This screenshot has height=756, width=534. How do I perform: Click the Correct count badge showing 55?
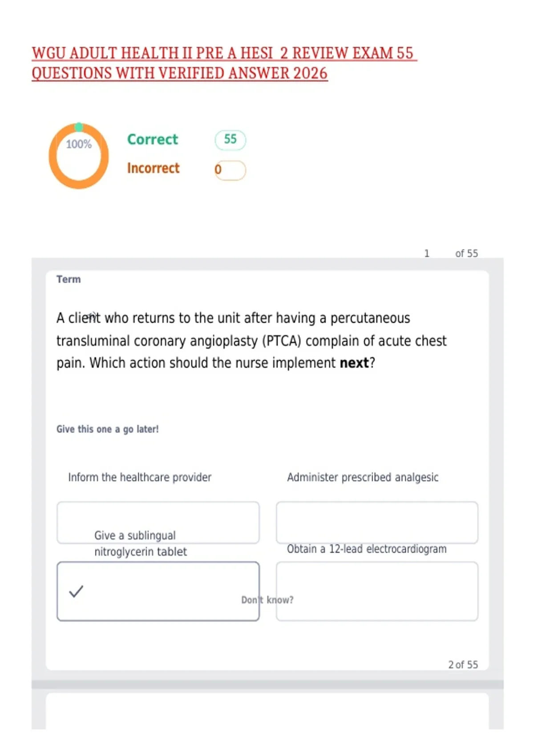click(x=230, y=140)
